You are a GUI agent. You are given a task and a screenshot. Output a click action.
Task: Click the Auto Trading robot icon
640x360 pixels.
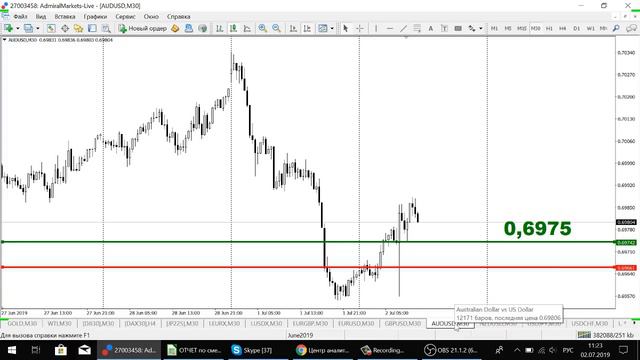(x=189, y=28)
